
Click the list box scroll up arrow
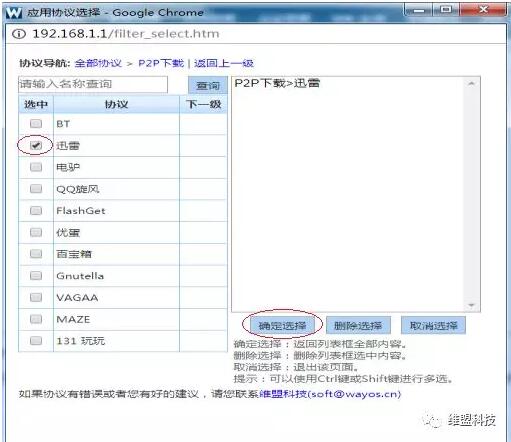click(471, 83)
